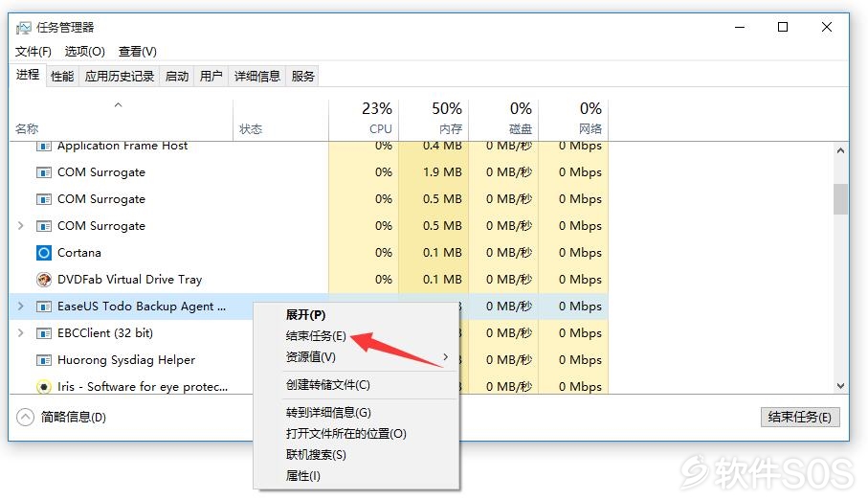This screenshot has height=500, width=868.
Task: Switch to the 用户 tab
Action: [x=211, y=77]
